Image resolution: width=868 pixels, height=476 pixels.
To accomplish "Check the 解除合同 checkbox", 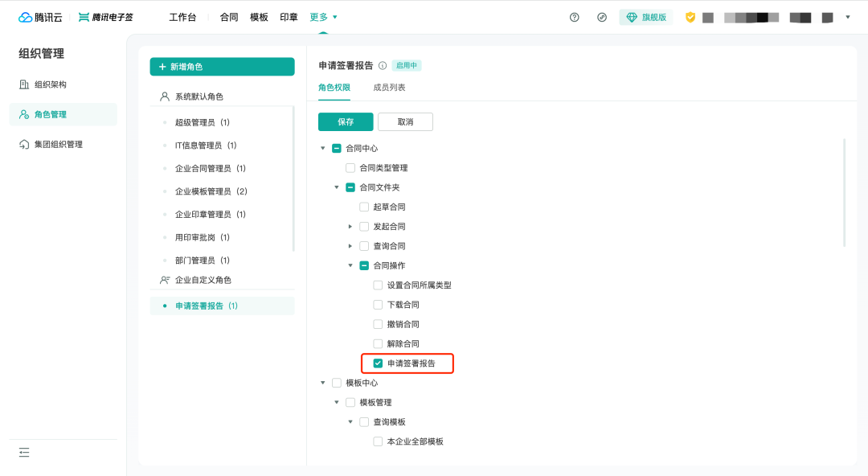I will click(378, 343).
